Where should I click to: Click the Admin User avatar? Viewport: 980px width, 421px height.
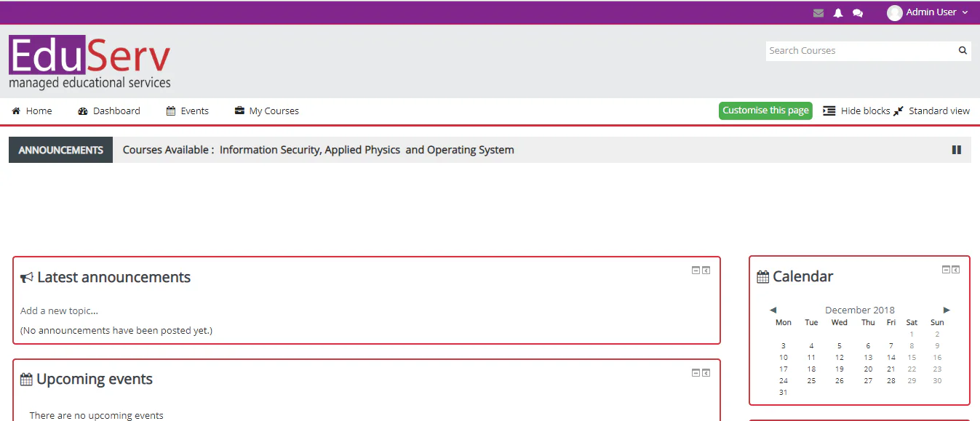pos(894,12)
